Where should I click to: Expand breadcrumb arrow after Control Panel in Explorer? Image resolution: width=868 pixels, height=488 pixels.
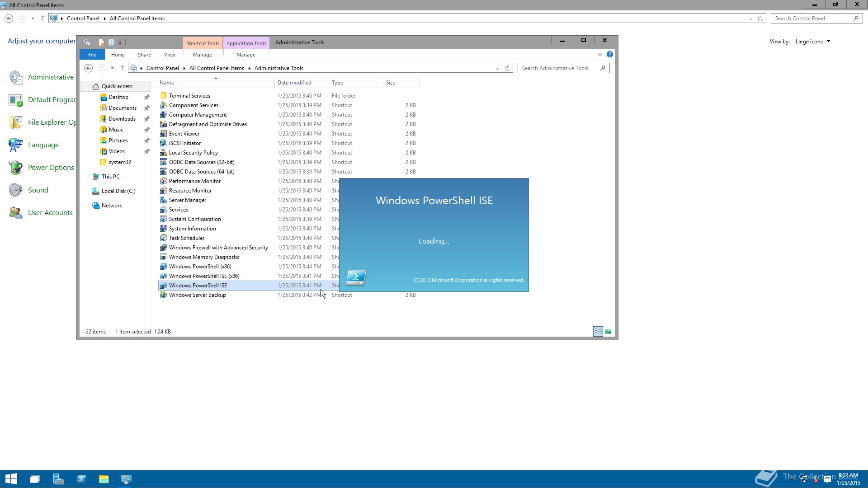click(x=184, y=68)
